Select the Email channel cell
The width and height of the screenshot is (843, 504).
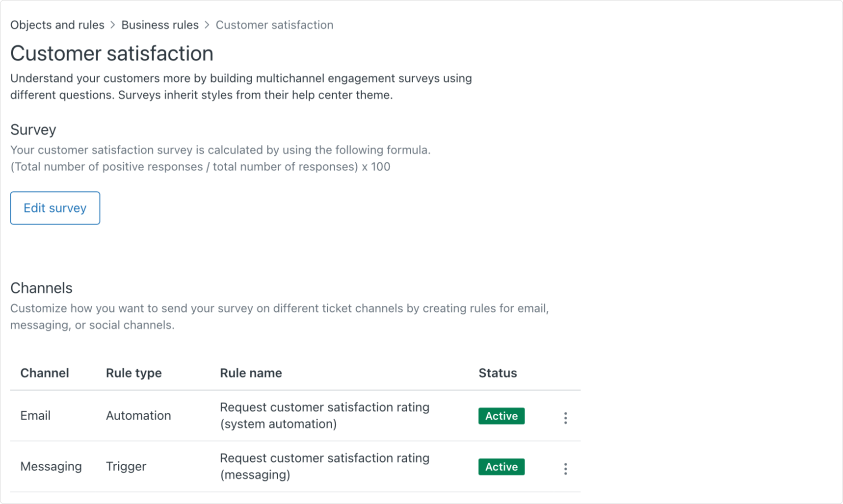(35, 416)
